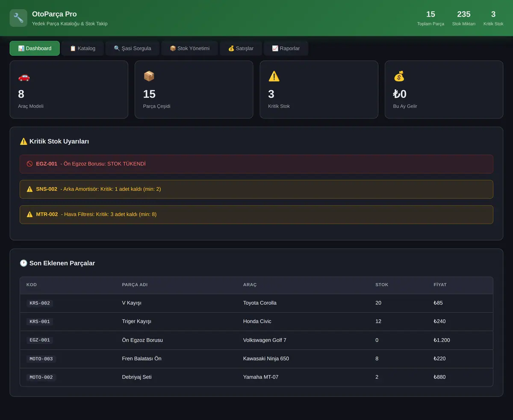Click the Yamaha MT-07 vehicle cell
Image resolution: width=513 pixels, height=420 pixels.
pyautogui.click(x=261, y=377)
